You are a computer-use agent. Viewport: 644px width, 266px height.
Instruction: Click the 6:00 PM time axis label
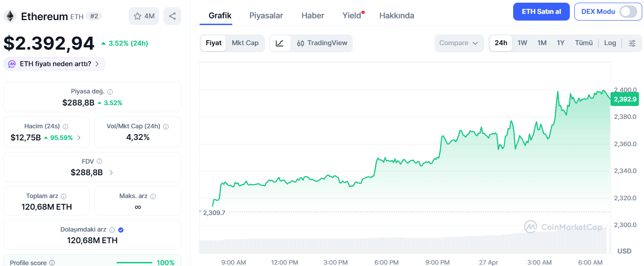(x=386, y=262)
